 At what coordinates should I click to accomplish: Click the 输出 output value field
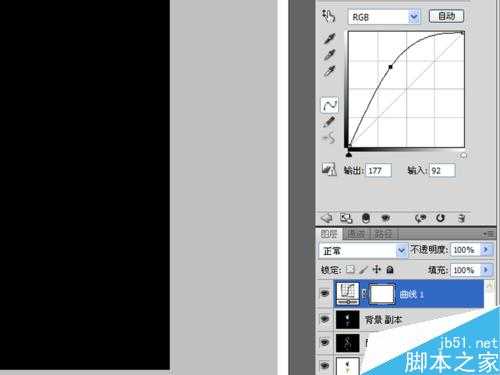click(x=378, y=170)
